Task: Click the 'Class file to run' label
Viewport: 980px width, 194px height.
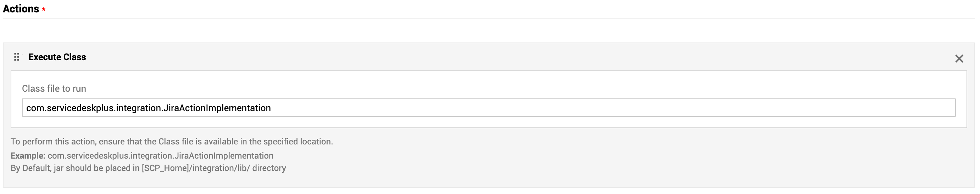Action: tap(54, 89)
